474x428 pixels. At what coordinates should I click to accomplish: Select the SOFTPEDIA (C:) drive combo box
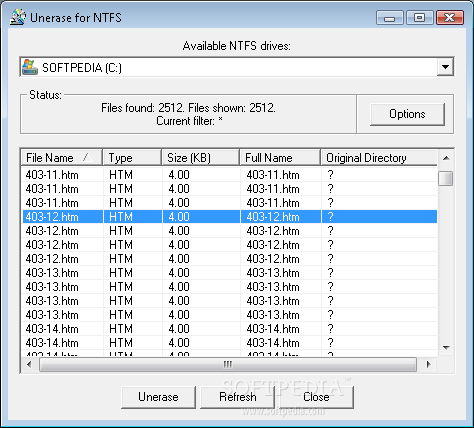[x=237, y=67]
